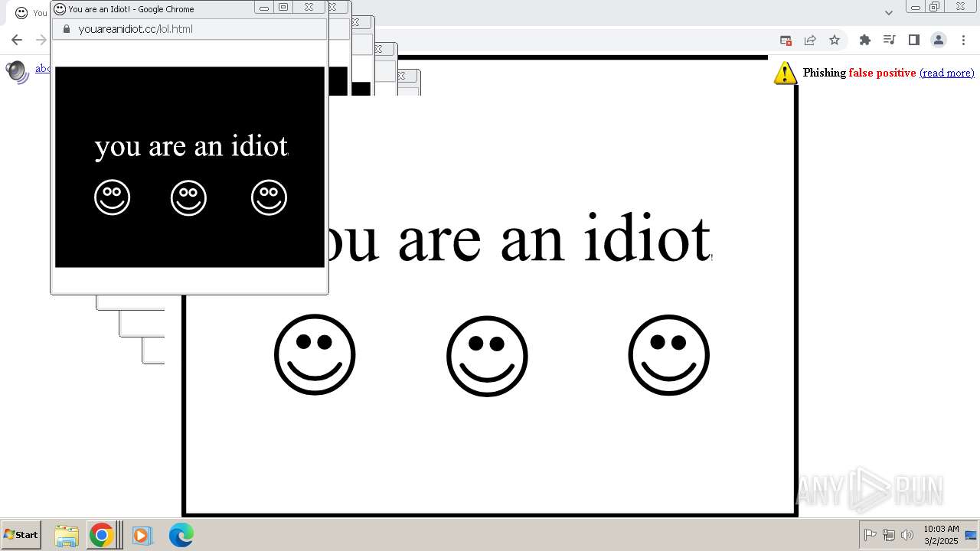This screenshot has width=980, height=551.
Task: Click the yellow phishing warning triangle icon
Action: 786,73
